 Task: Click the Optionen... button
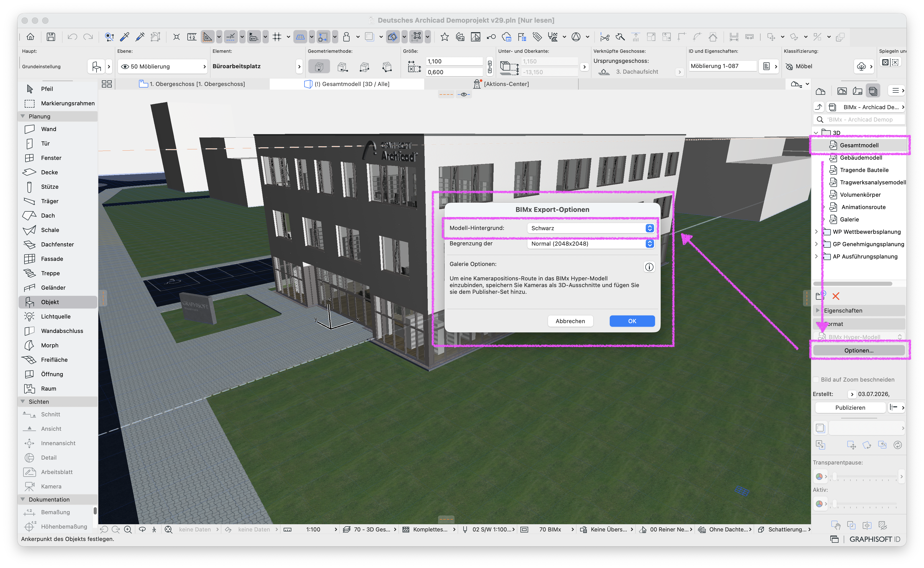pyautogui.click(x=859, y=350)
